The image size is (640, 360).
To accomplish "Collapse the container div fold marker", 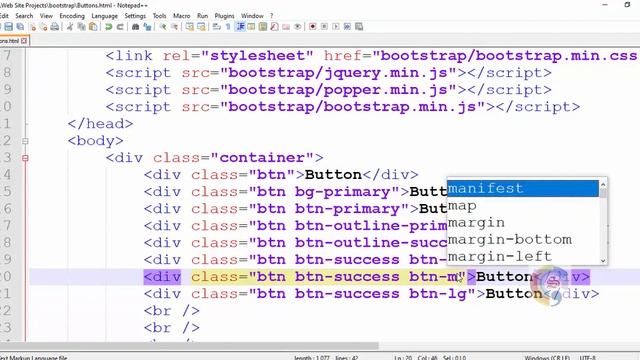I will (x=25, y=158).
